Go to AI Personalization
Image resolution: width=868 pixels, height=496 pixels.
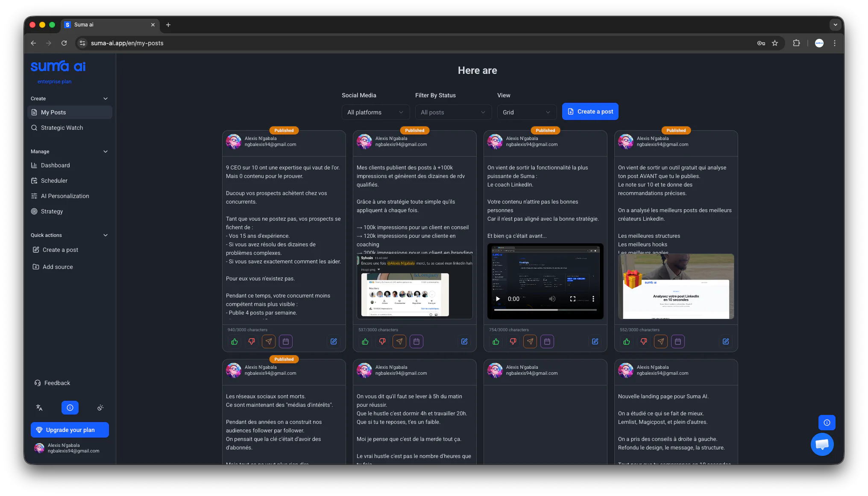point(70,196)
